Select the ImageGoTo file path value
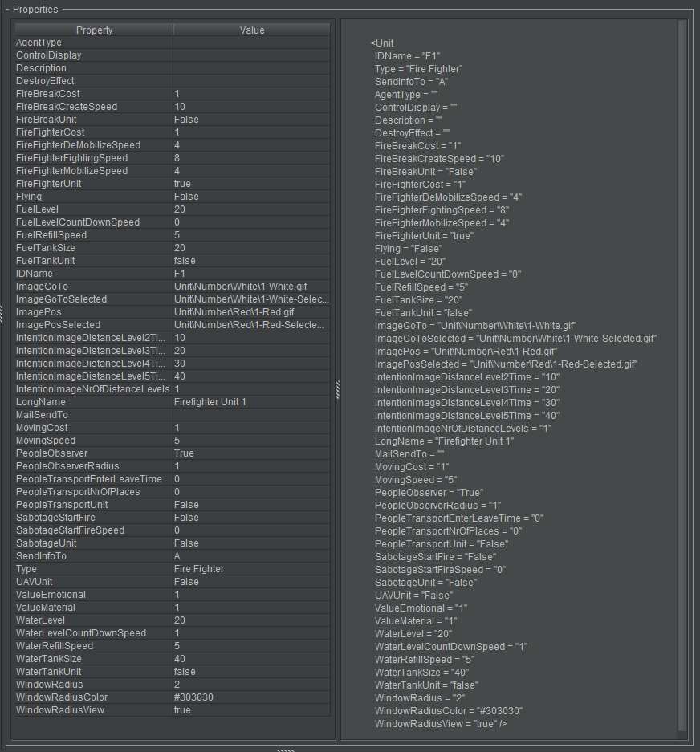Screen dimensions: 700x752 (251, 287)
